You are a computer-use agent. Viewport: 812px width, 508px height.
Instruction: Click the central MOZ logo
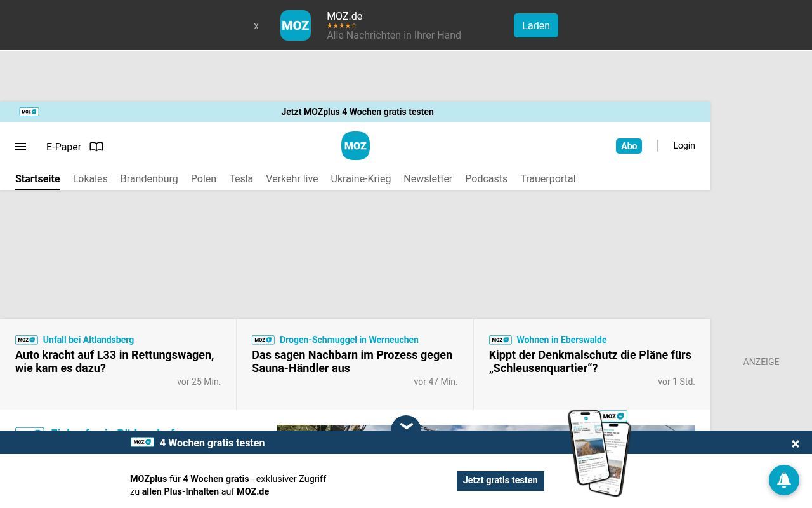pos(355,146)
